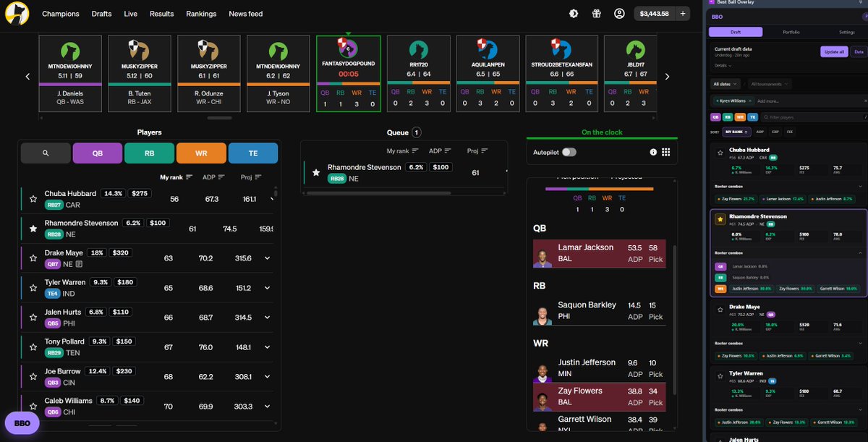The image size is (868, 442).
Task: Click the plus icon to add funds
Action: coord(683,14)
